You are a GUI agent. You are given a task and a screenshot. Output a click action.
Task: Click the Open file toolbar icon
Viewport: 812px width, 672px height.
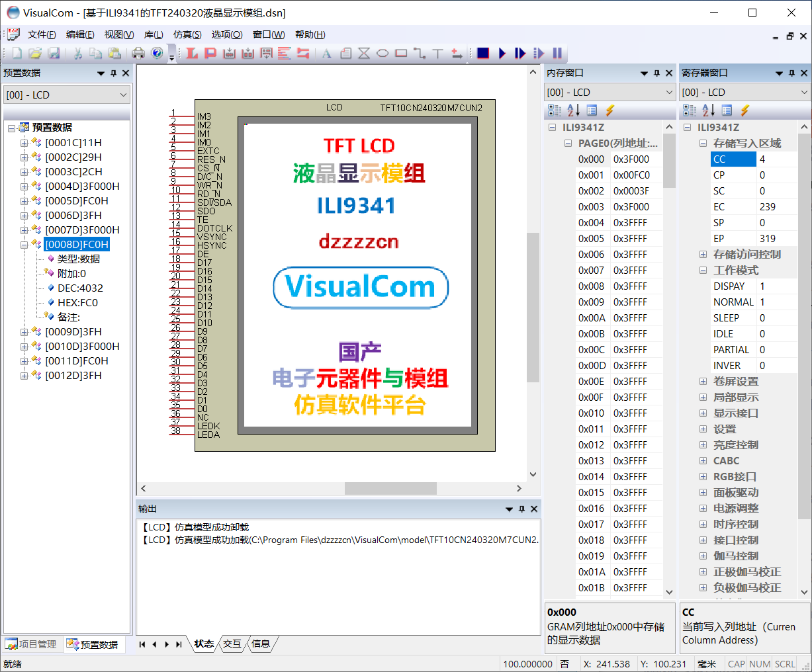point(35,53)
